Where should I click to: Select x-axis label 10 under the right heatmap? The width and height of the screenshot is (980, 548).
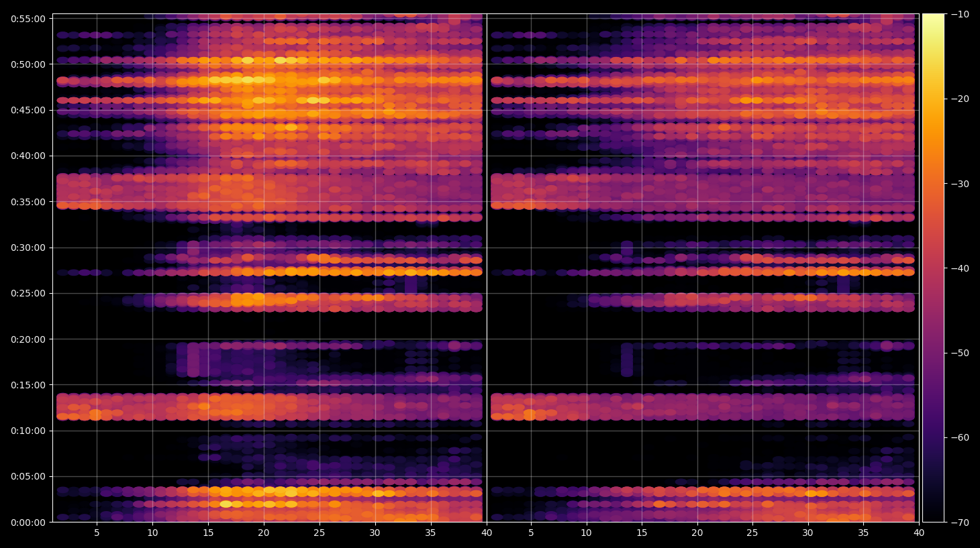[586, 533]
